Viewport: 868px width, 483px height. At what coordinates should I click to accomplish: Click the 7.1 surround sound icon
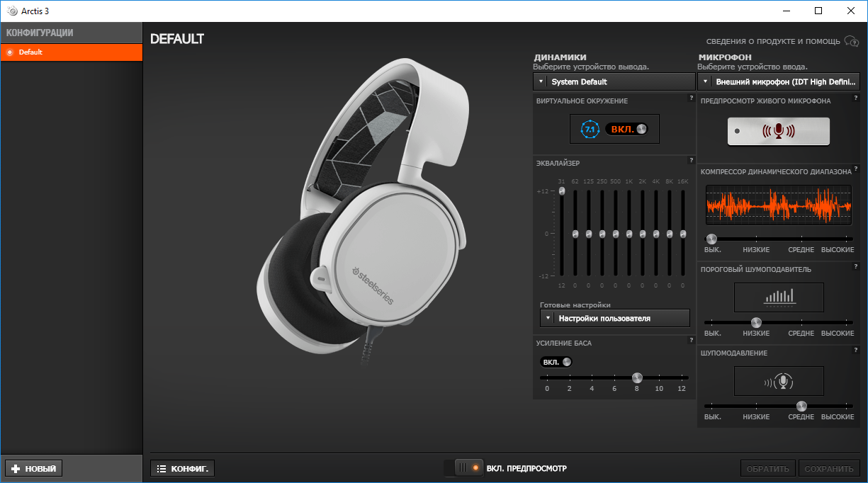point(590,129)
